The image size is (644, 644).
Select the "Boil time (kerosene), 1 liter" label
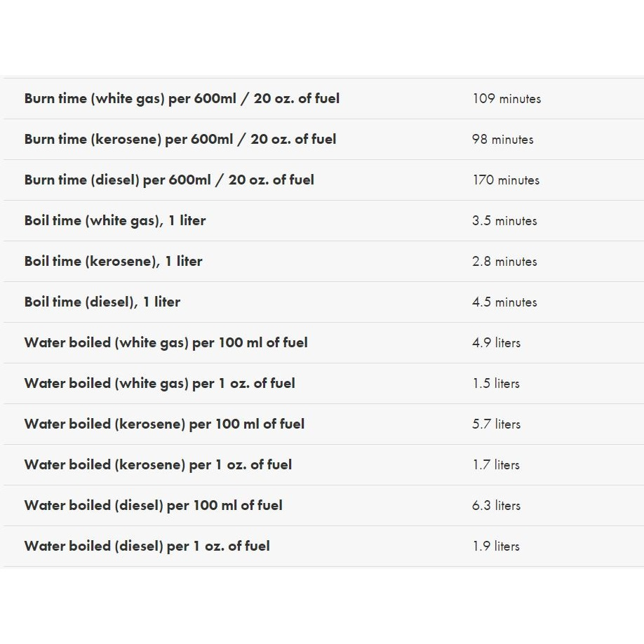coord(113,262)
